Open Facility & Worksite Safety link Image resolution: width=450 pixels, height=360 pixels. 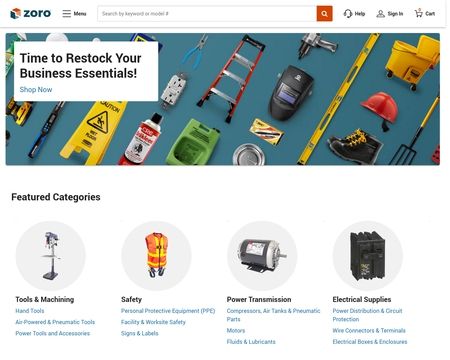153,322
